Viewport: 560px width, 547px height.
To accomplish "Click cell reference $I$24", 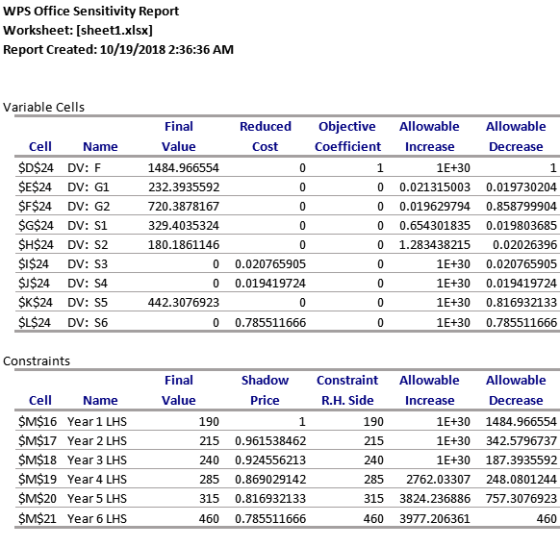I will pos(33,264).
